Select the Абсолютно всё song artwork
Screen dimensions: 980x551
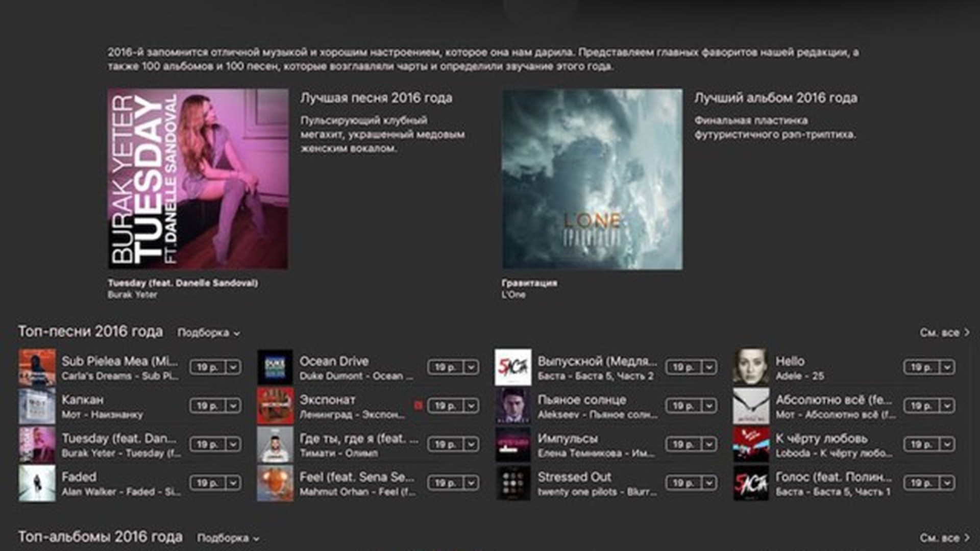(x=751, y=406)
